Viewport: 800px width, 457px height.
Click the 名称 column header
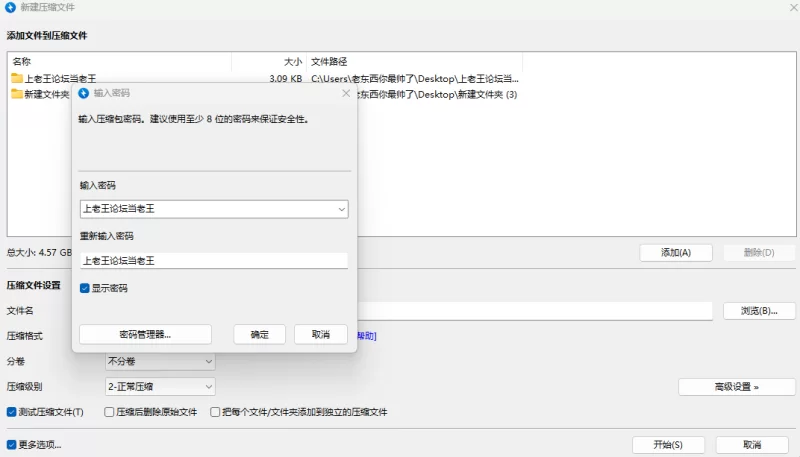(119, 61)
